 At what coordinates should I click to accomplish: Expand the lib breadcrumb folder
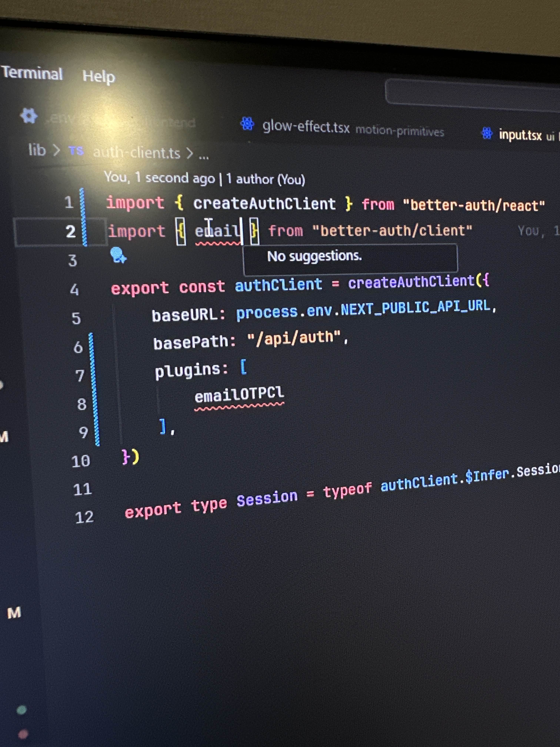(37, 150)
